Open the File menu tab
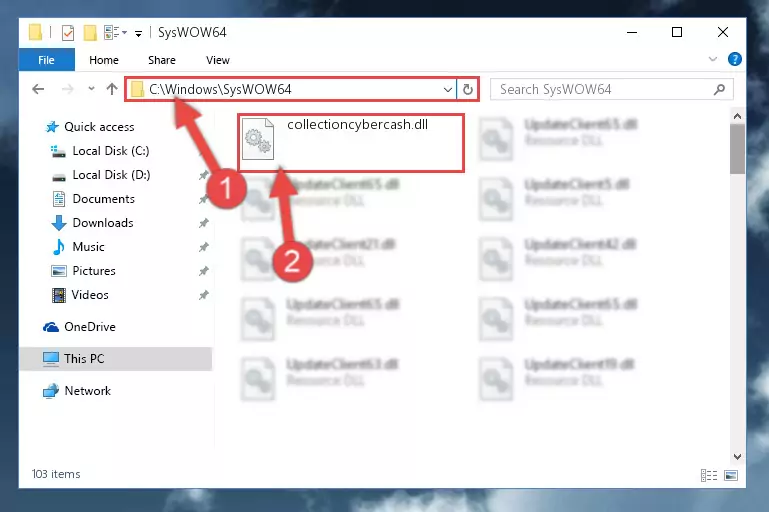 coord(47,60)
